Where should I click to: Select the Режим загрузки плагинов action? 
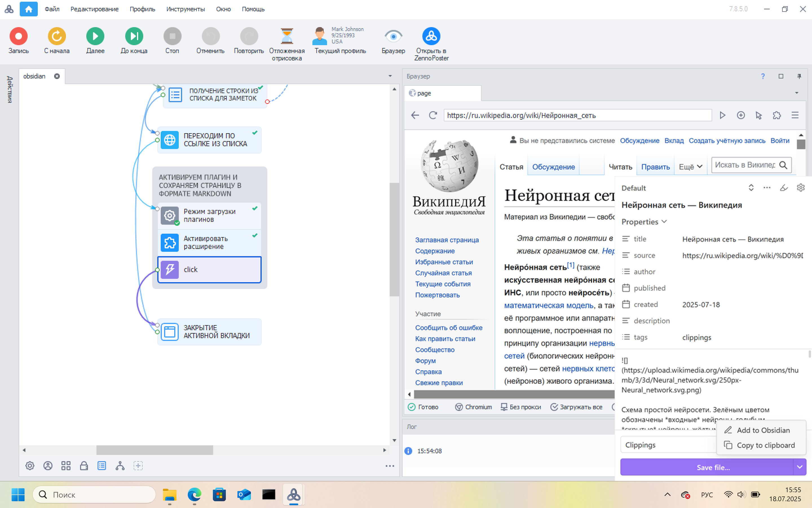click(x=209, y=215)
